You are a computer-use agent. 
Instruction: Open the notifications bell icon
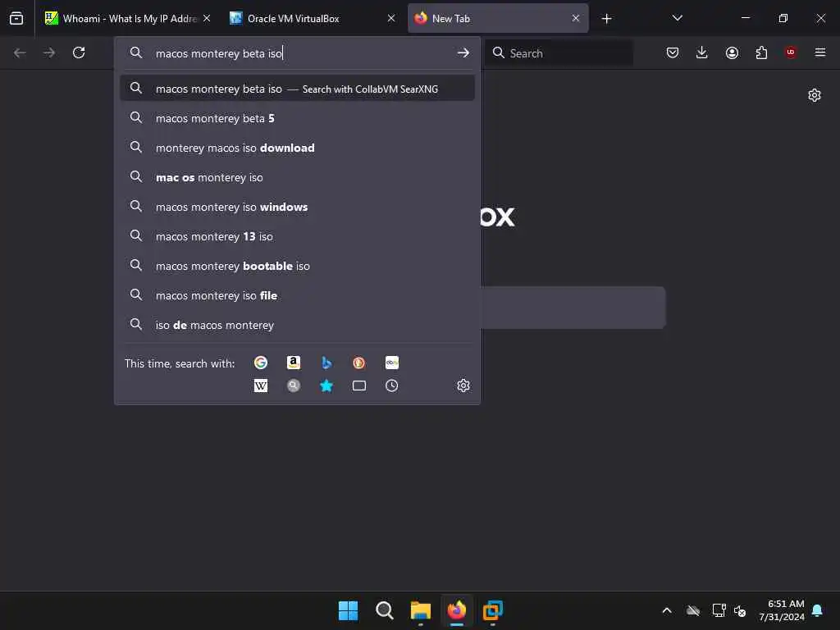[x=817, y=610]
